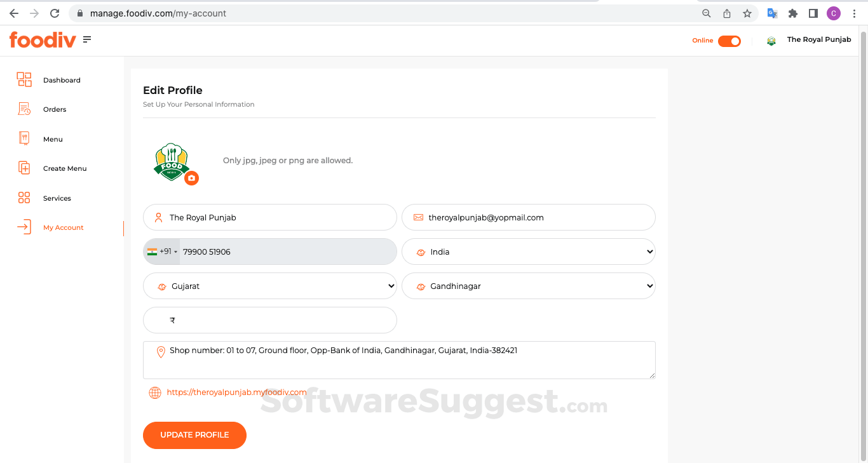Toggle the Online status switch

point(729,41)
